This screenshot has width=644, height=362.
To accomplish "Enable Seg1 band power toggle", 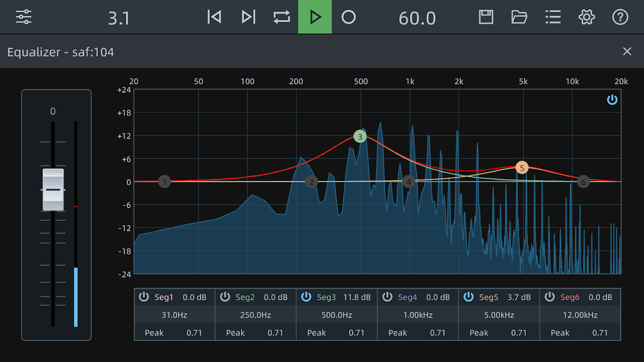I will [144, 297].
